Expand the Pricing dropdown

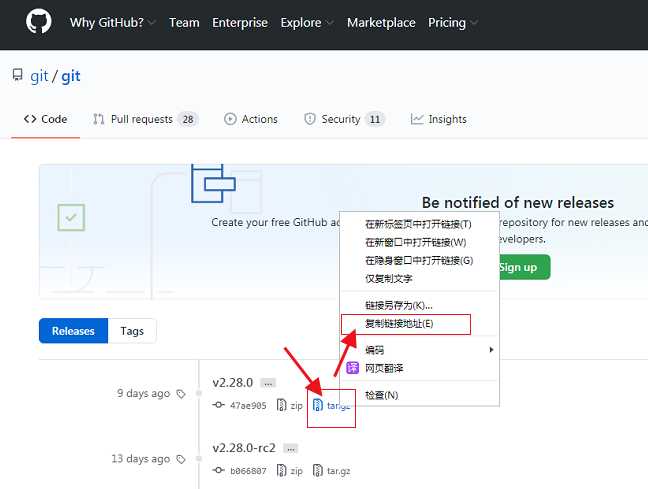[x=453, y=22]
